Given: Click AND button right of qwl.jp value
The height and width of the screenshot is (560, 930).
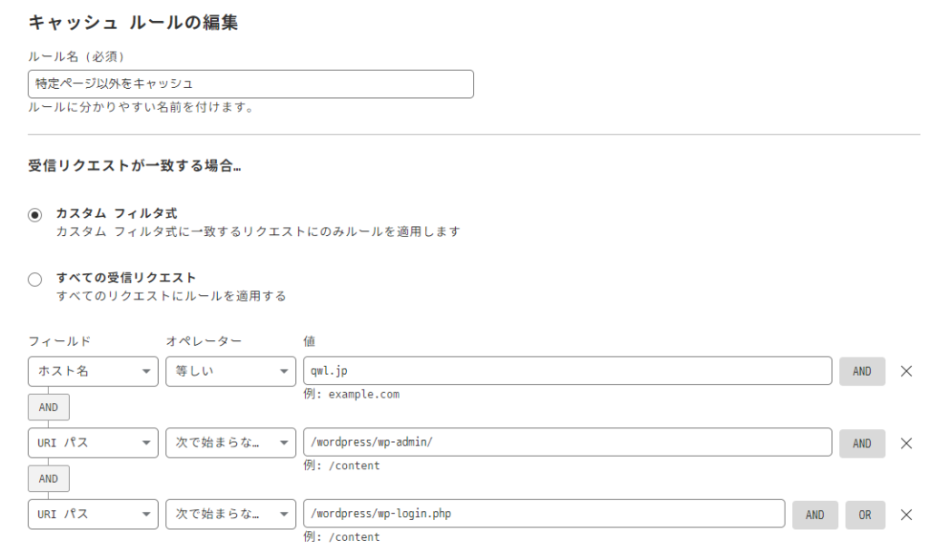Looking at the screenshot, I should (x=861, y=371).
